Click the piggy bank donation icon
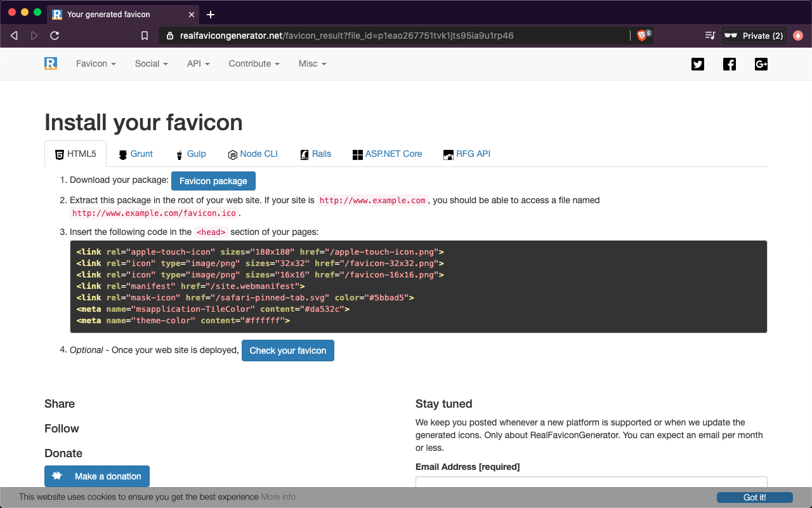812x508 pixels. [x=58, y=476]
